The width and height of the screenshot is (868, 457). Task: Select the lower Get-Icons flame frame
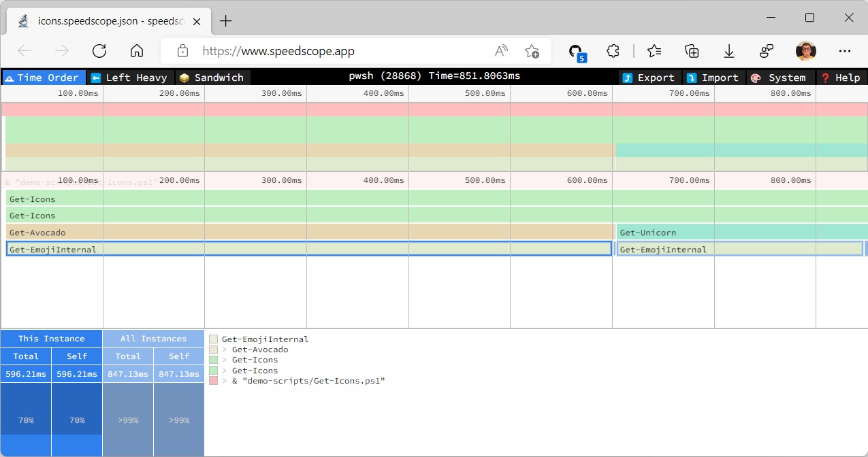[x=437, y=216]
